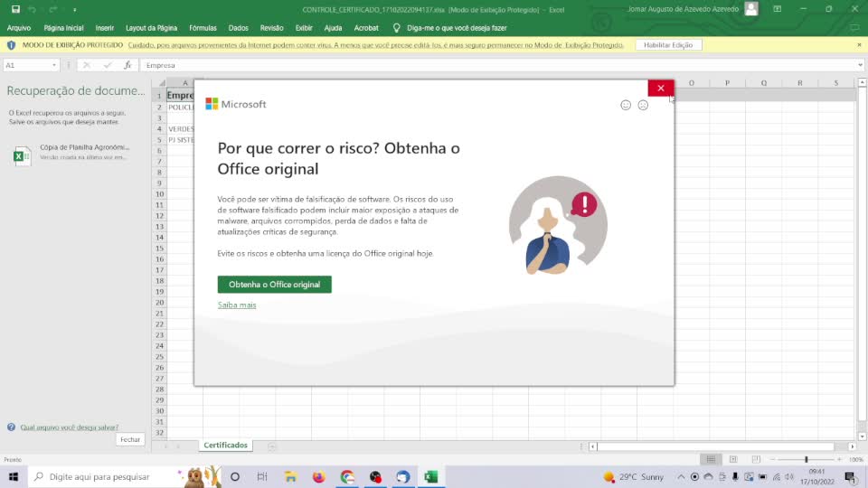The image size is (868, 488).
Task: Dismiss the Protected View yellow bar
Action: click(x=859, y=45)
